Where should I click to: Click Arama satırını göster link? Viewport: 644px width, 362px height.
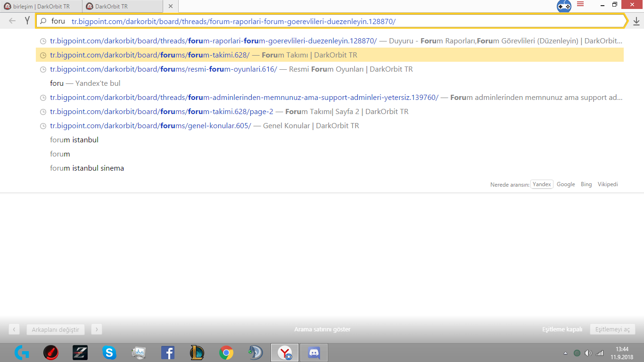[x=322, y=329]
